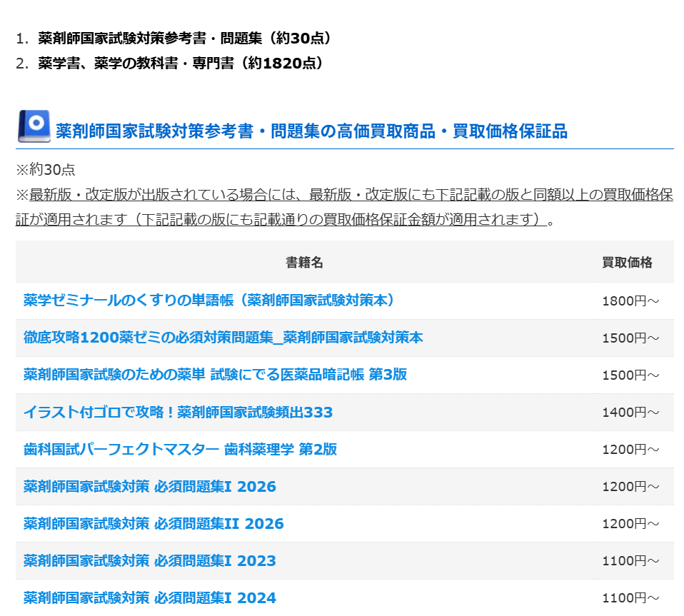Open 必須問題集I 2026 book link
This screenshot has width=684, height=616.
(149, 487)
